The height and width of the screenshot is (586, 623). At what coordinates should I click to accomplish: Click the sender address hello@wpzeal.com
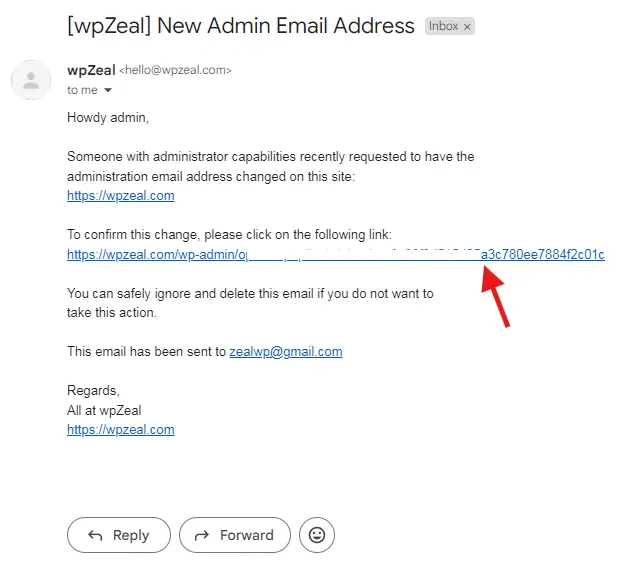(x=175, y=71)
